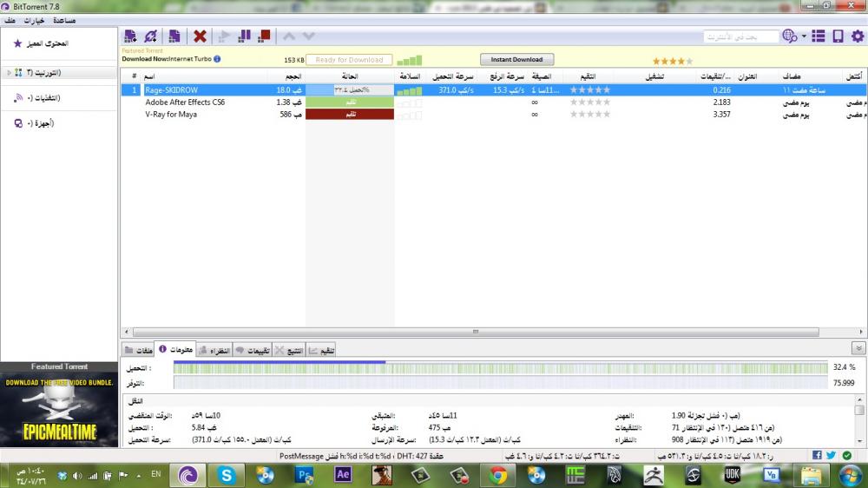Screen dimensions: 868x488
Task: Open Skype from the taskbar
Action: pos(226,475)
